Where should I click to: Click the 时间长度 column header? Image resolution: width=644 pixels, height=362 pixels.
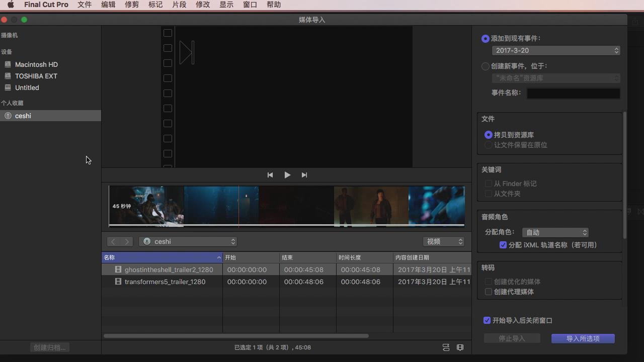click(365, 257)
